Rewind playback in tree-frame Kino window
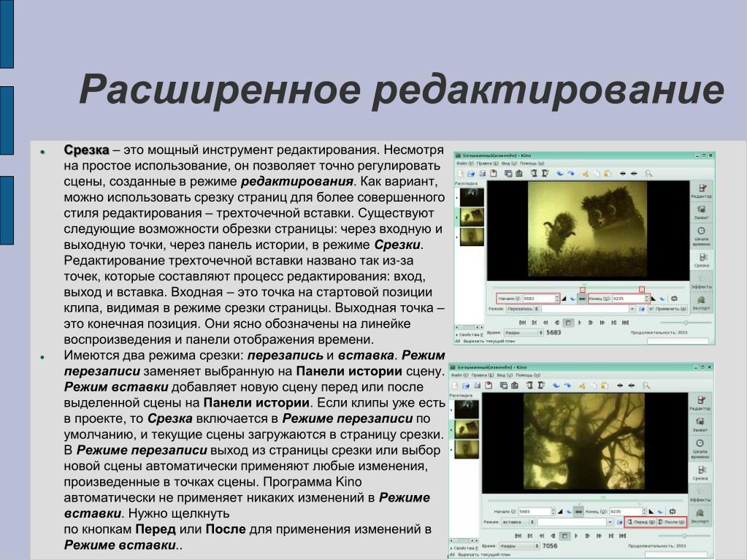 pos(541,536)
